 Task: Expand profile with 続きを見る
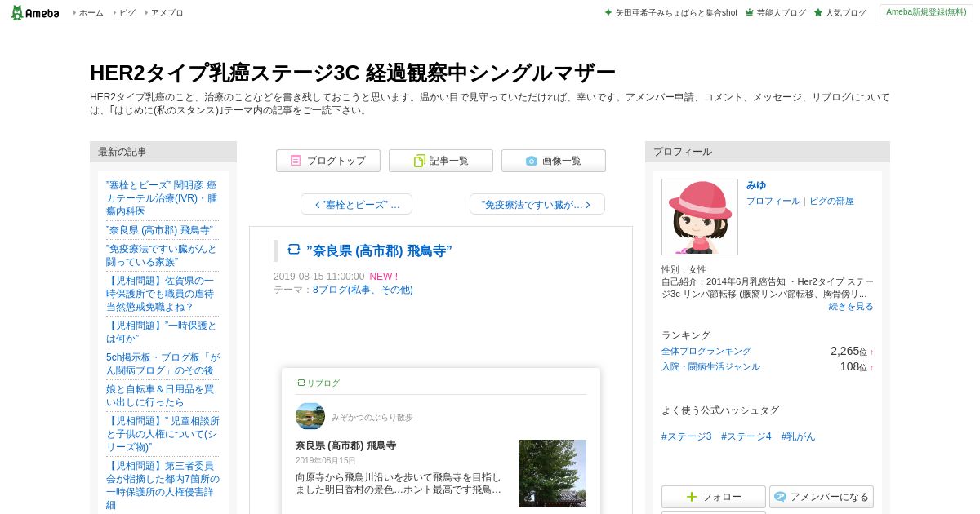851,306
